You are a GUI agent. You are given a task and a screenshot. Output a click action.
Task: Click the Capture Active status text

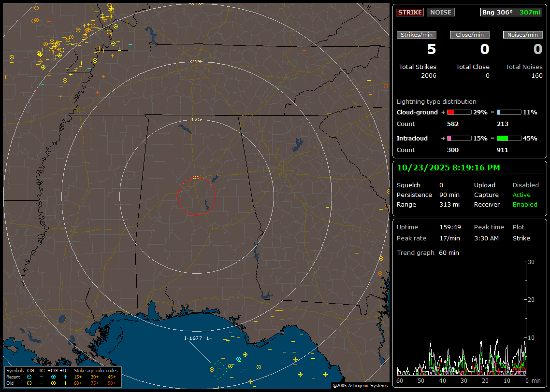coord(521,195)
